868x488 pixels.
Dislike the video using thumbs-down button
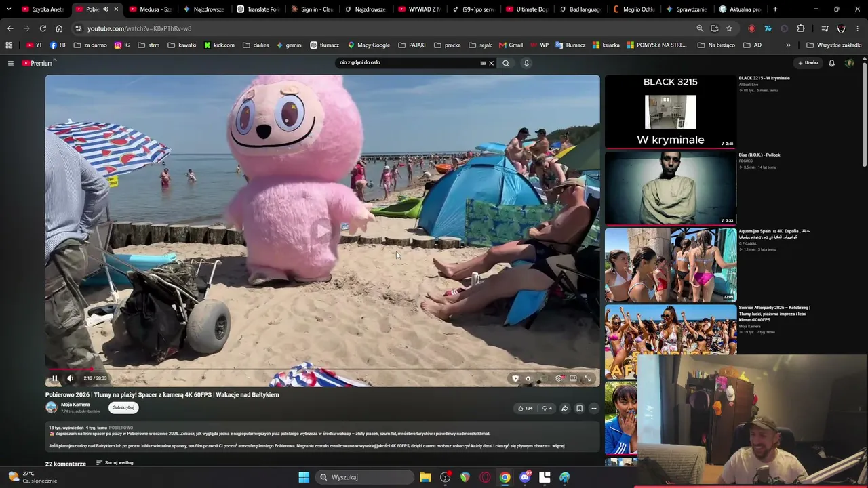[547, 408]
